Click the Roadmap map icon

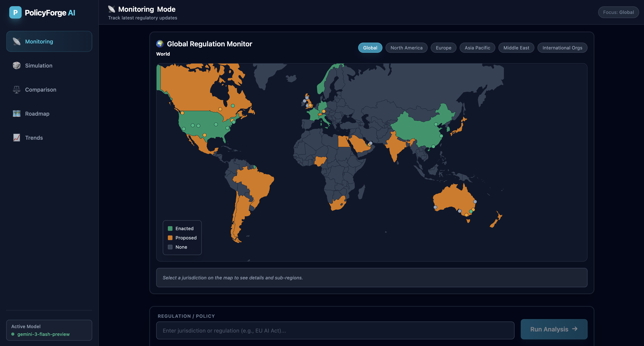click(17, 114)
